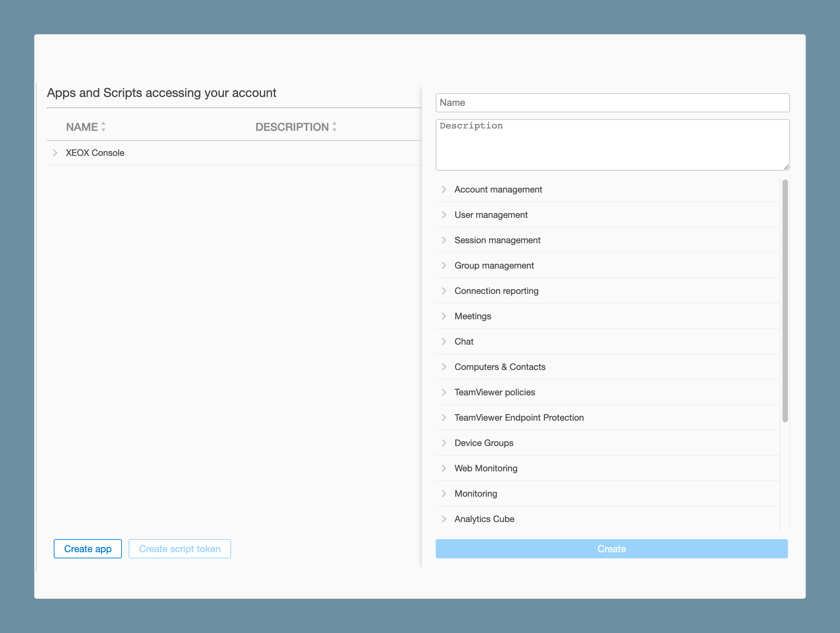Screen dimensions: 840x633
Task: Expand Connection reporting chevron
Action: coord(444,291)
